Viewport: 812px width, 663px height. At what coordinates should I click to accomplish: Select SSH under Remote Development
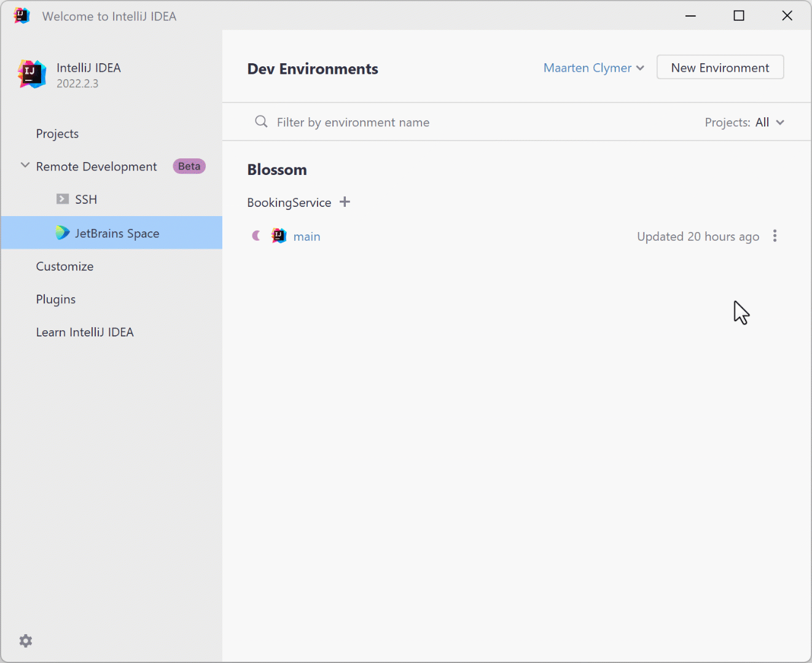pos(86,200)
